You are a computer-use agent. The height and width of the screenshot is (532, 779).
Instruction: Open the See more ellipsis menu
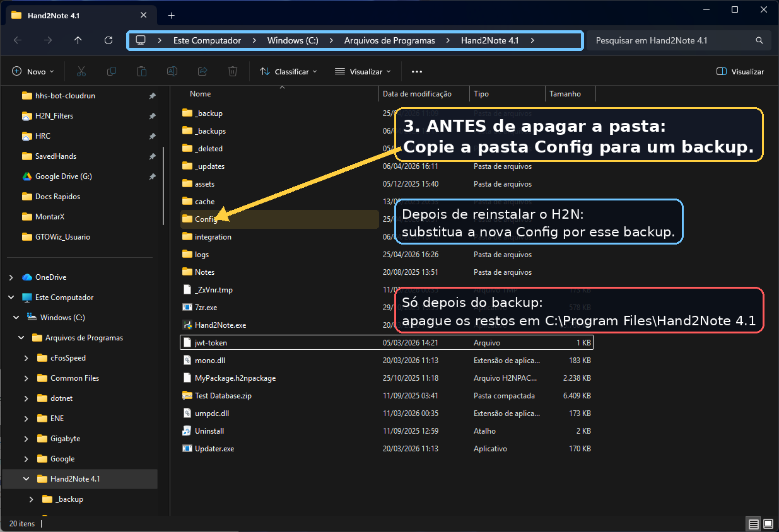[x=416, y=72]
